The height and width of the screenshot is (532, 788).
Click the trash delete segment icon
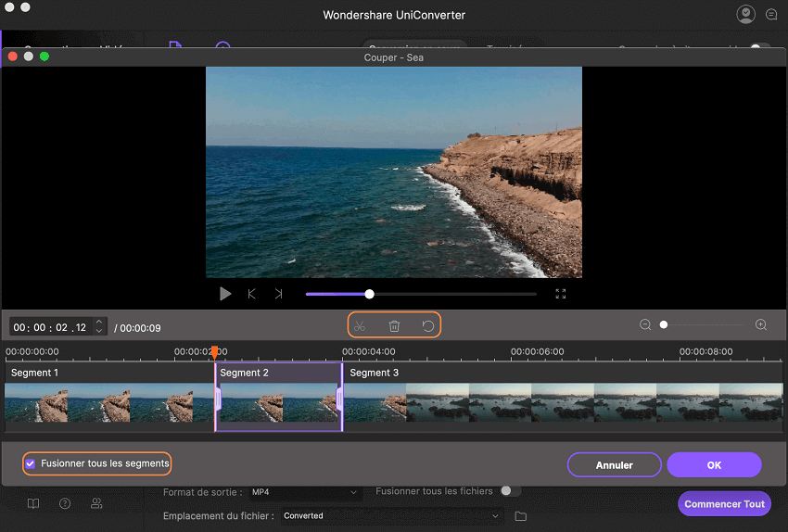(394, 326)
